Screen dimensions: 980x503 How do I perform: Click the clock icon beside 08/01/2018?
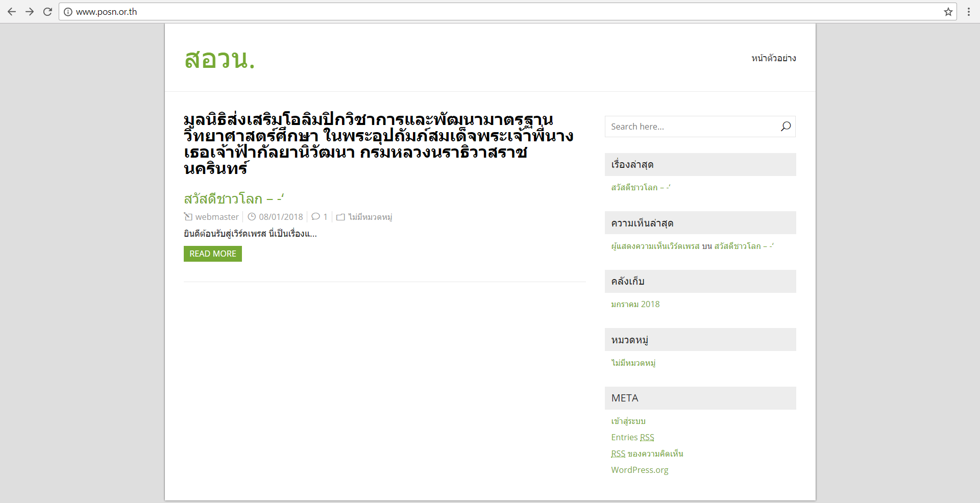(x=252, y=217)
